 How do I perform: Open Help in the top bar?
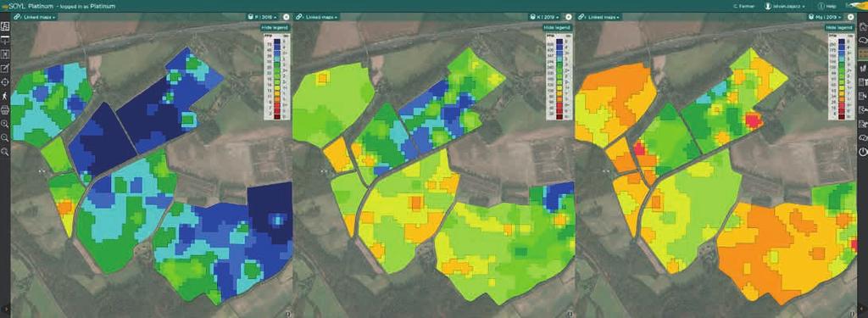click(x=827, y=6)
